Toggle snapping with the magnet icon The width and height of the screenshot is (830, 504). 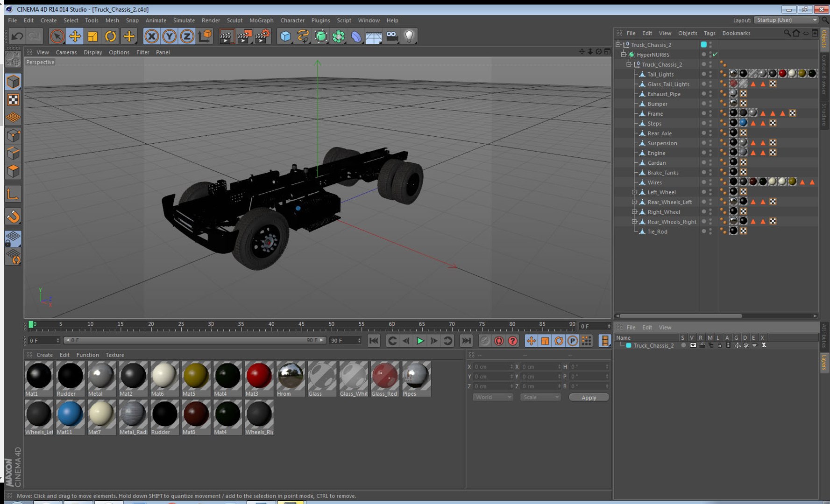tap(13, 217)
